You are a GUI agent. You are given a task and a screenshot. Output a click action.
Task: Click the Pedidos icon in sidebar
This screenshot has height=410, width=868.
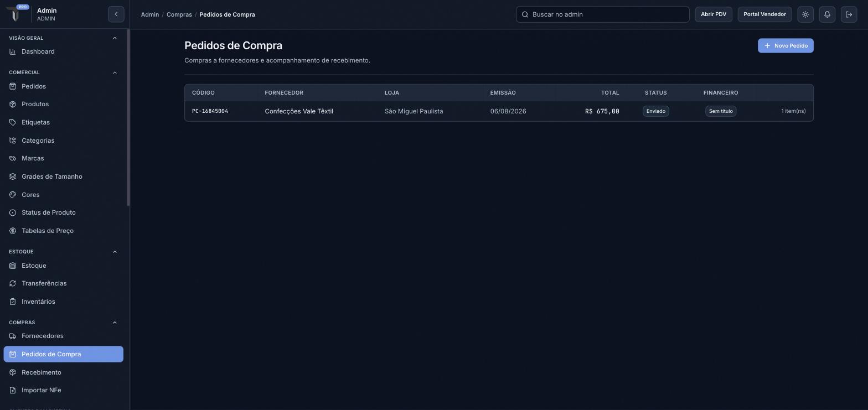coord(13,86)
